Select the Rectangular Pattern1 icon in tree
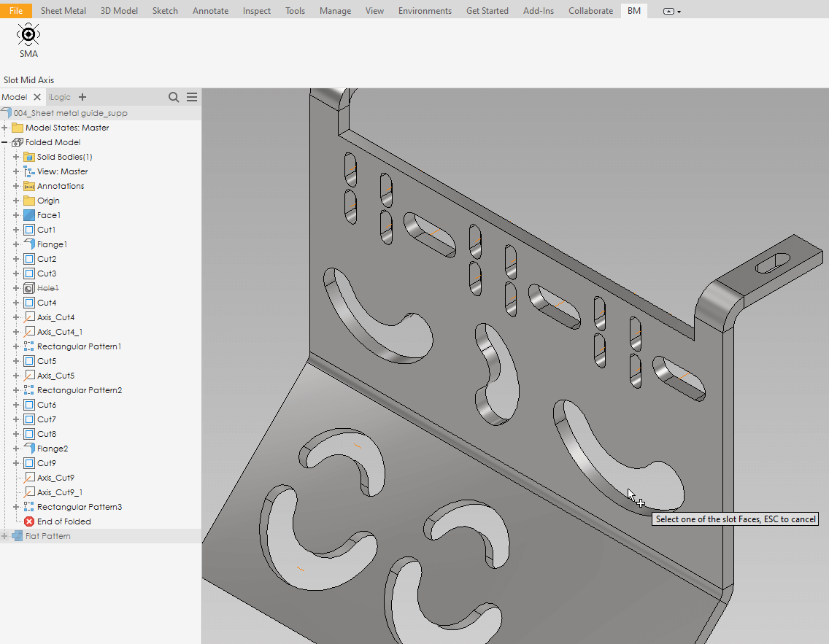 click(x=29, y=346)
